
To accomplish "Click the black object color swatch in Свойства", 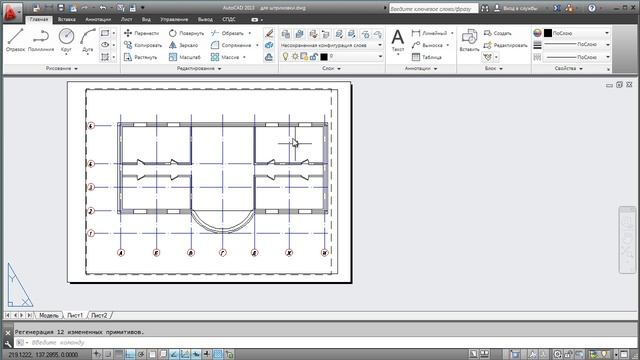I will click(548, 33).
